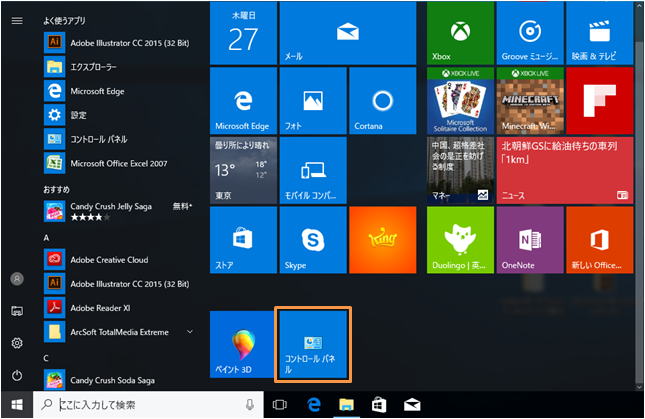
Task: Open the calendar tile showing 27
Action: pyautogui.click(x=243, y=33)
